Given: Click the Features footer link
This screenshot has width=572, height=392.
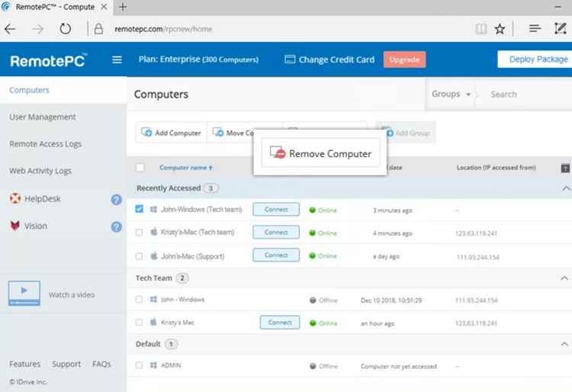Looking at the screenshot, I should (x=25, y=364).
